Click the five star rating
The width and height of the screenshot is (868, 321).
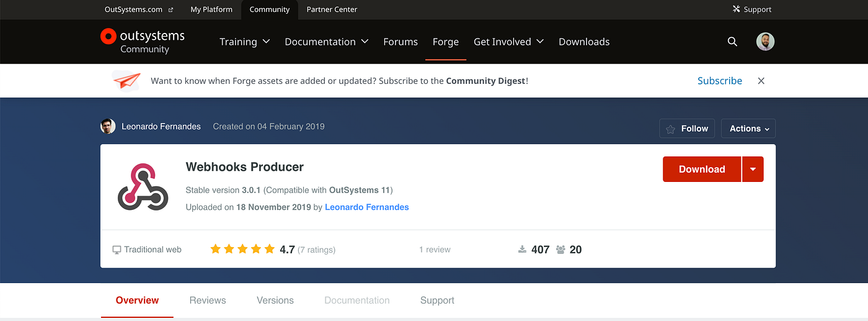[242, 249]
